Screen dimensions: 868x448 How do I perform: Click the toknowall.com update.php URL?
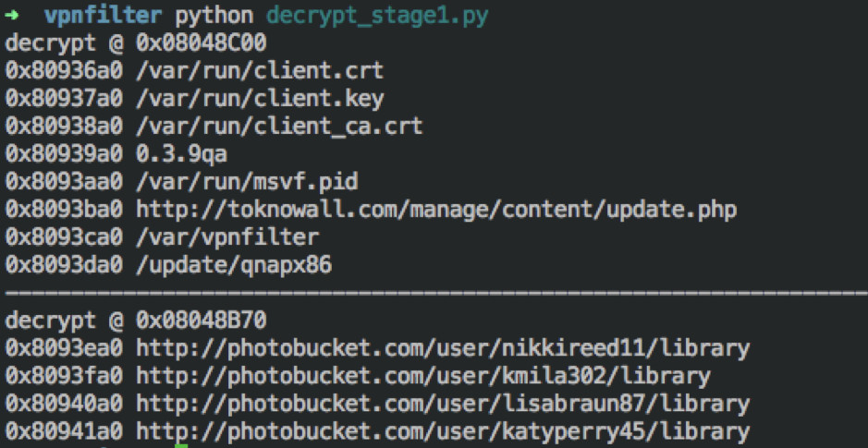(436, 211)
